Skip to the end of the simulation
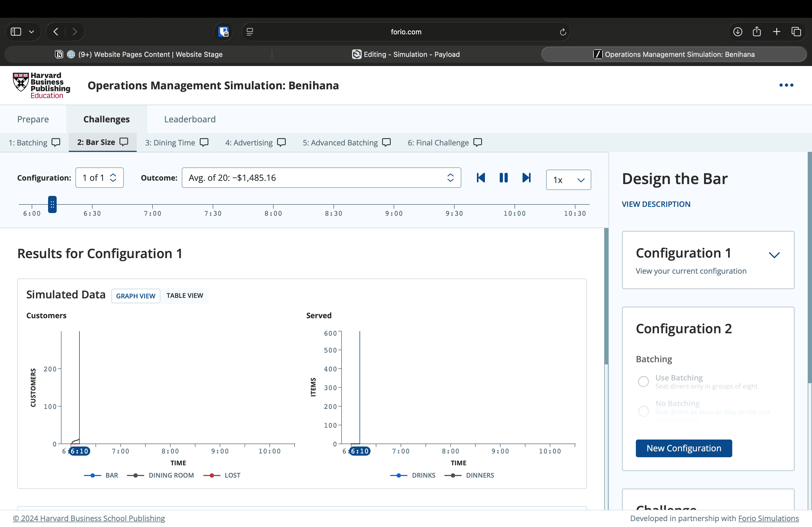The width and height of the screenshot is (812, 527). coord(527,178)
